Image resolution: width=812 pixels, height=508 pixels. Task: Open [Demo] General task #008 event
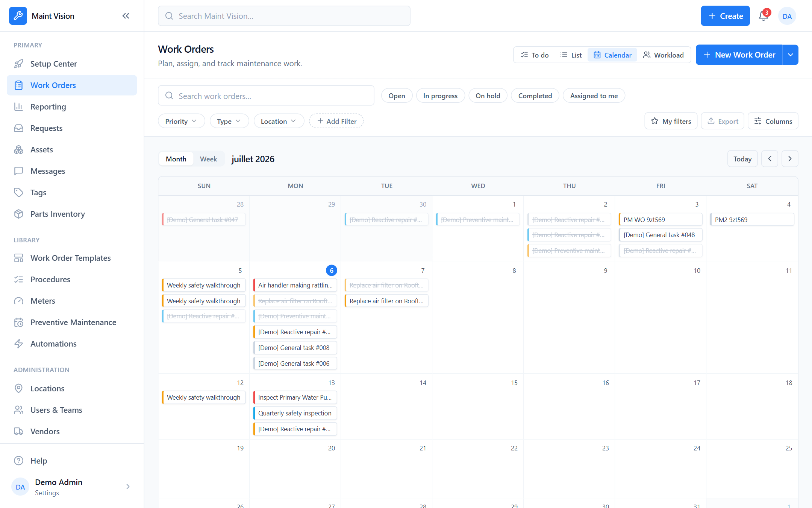(x=295, y=348)
